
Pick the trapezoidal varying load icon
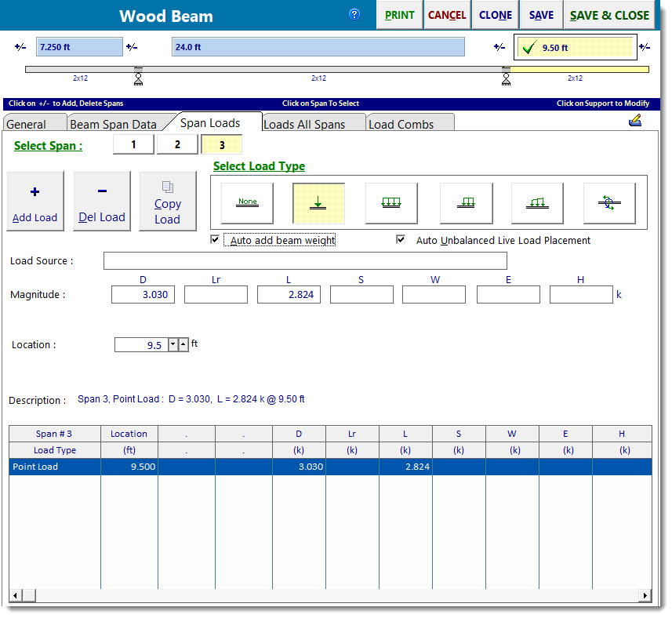[x=537, y=203]
